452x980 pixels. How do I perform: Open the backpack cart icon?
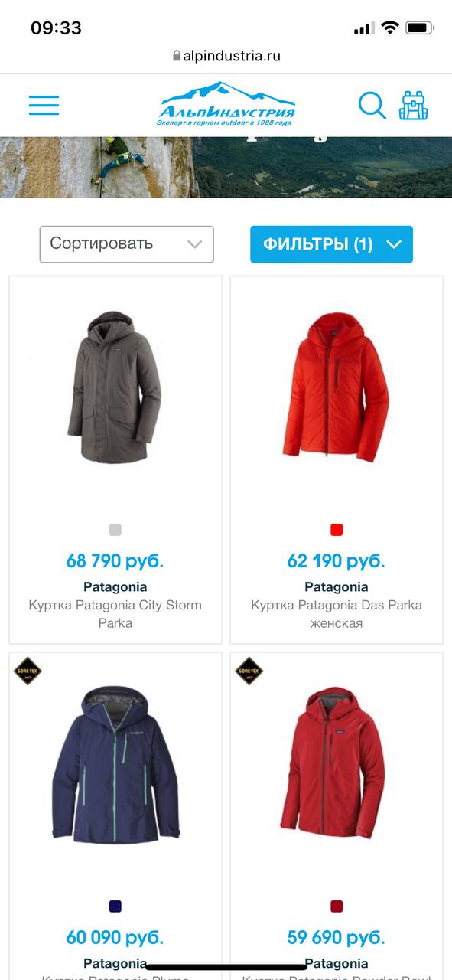pyautogui.click(x=414, y=105)
